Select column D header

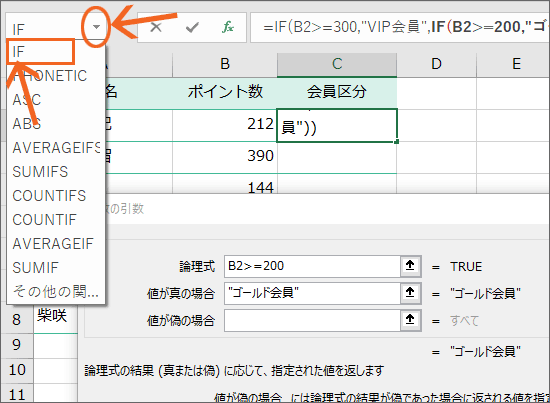coord(436,64)
